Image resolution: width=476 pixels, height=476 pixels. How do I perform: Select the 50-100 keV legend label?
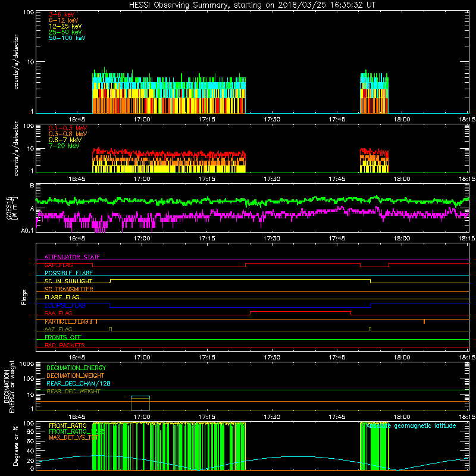pyautogui.click(x=67, y=38)
